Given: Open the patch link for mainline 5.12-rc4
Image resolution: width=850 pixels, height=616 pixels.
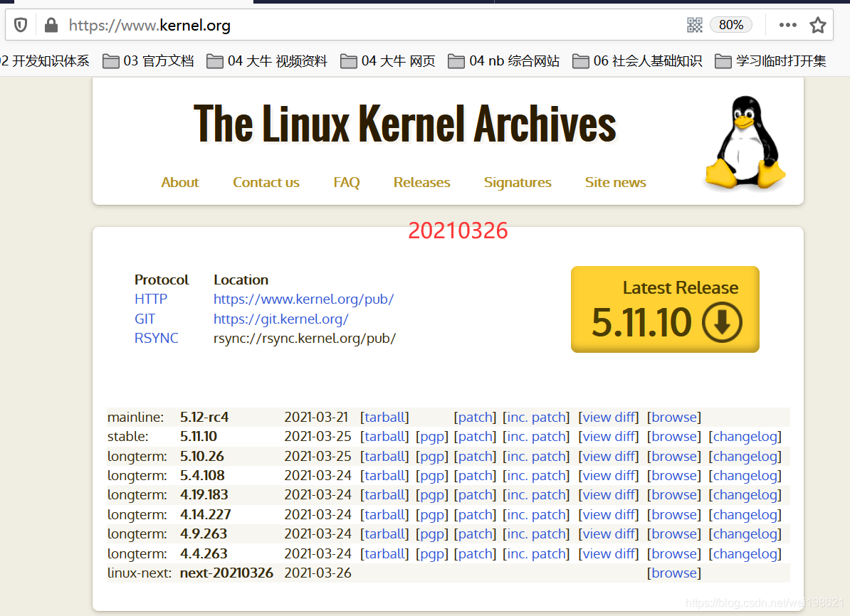Looking at the screenshot, I should [475, 417].
